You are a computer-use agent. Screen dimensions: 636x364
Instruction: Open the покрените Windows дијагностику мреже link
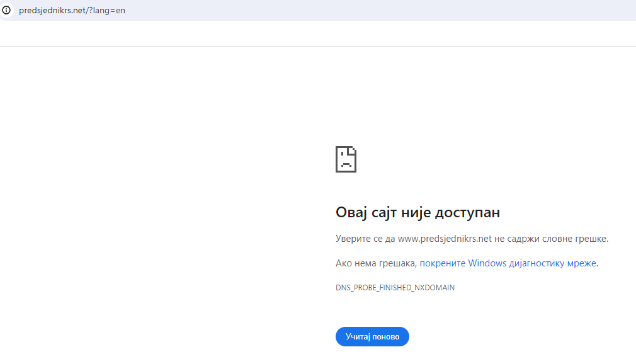pos(508,263)
